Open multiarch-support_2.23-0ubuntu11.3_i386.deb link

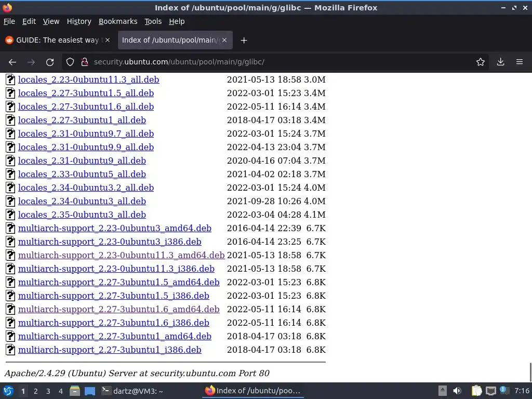tap(116, 269)
